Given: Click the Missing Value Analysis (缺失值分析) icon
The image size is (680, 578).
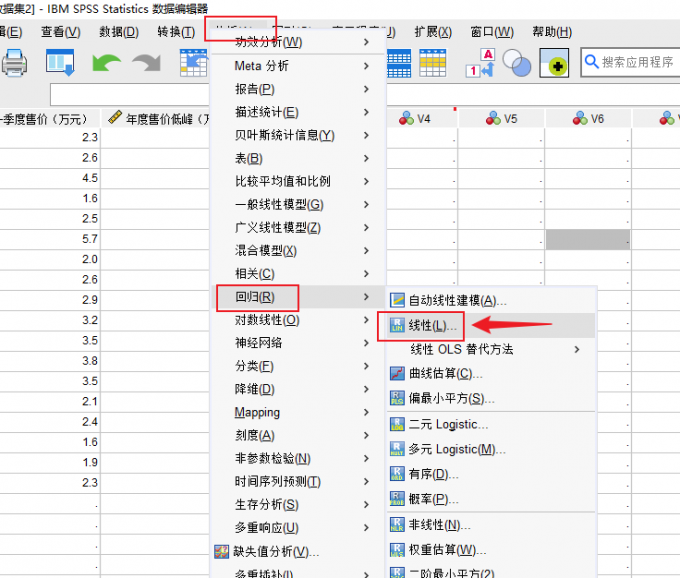Looking at the screenshot, I should coord(223,551).
